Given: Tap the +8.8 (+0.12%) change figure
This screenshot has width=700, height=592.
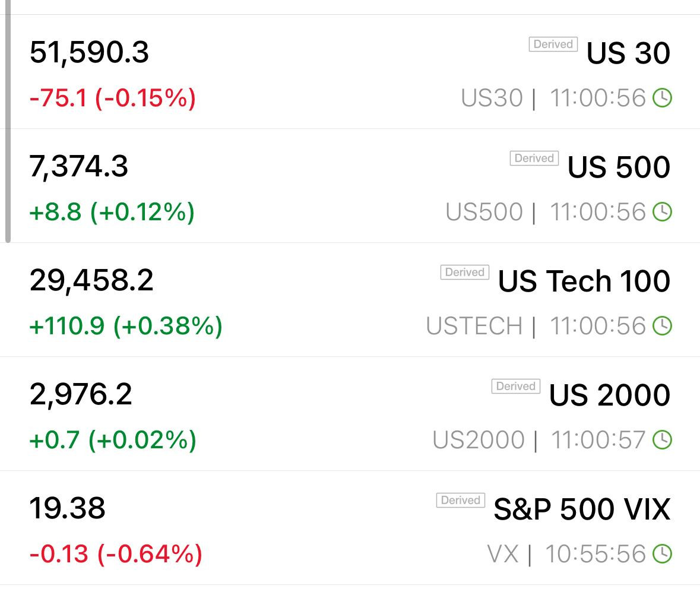Looking at the screenshot, I should point(112,212).
